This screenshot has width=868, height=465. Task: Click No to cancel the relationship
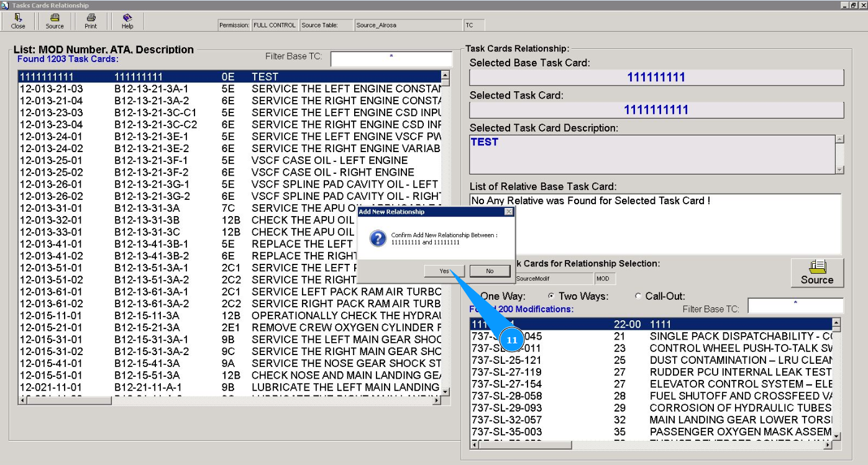490,271
